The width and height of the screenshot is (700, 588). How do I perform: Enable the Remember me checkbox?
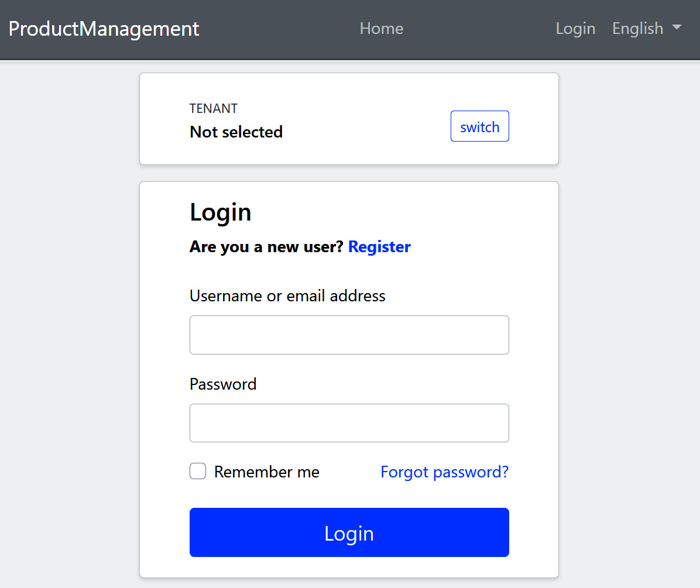198,471
